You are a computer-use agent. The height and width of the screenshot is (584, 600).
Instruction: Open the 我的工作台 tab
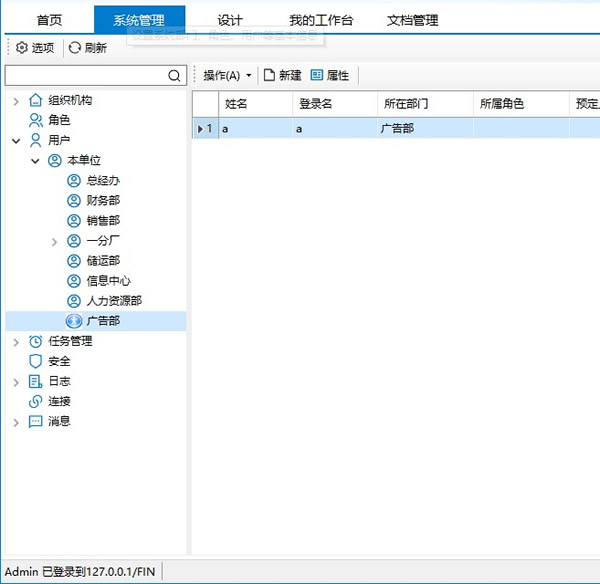[320, 20]
